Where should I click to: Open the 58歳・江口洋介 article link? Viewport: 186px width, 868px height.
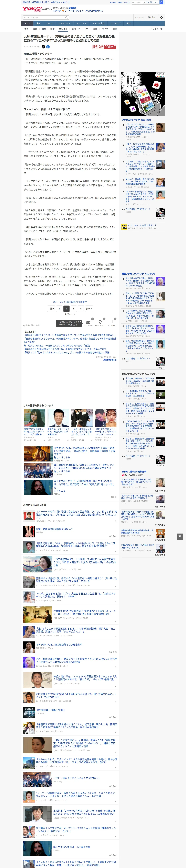click(85, 678)
